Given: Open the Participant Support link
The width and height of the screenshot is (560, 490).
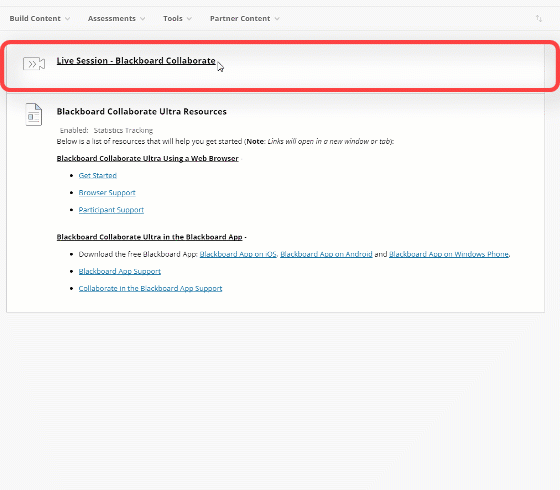Looking at the screenshot, I should [111, 210].
